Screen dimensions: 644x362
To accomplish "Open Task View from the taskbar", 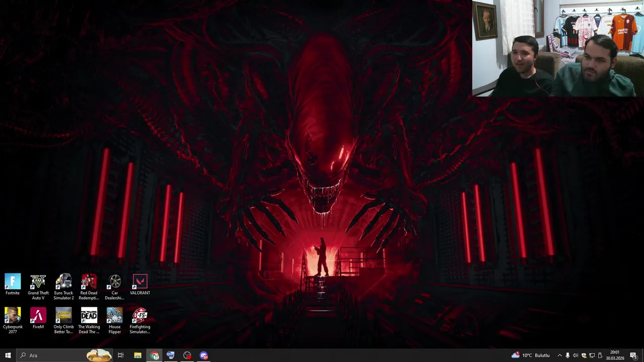I will coord(121,355).
